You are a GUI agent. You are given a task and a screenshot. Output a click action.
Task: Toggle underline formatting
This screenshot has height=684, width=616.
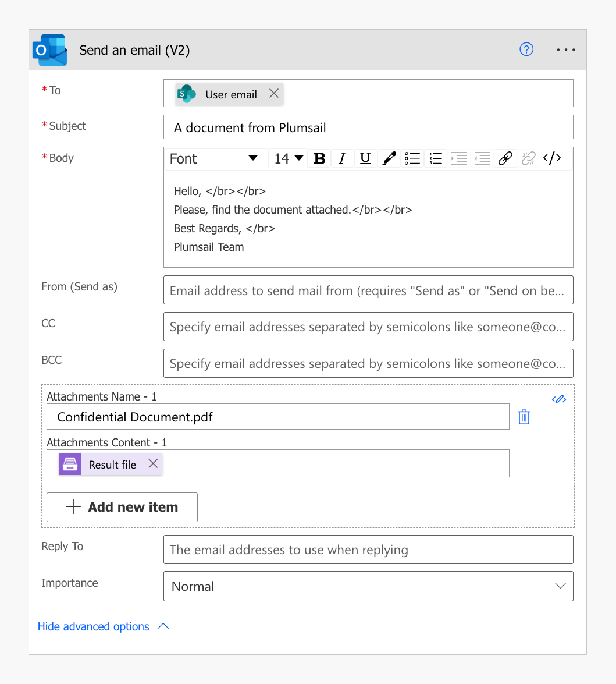click(x=365, y=158)
